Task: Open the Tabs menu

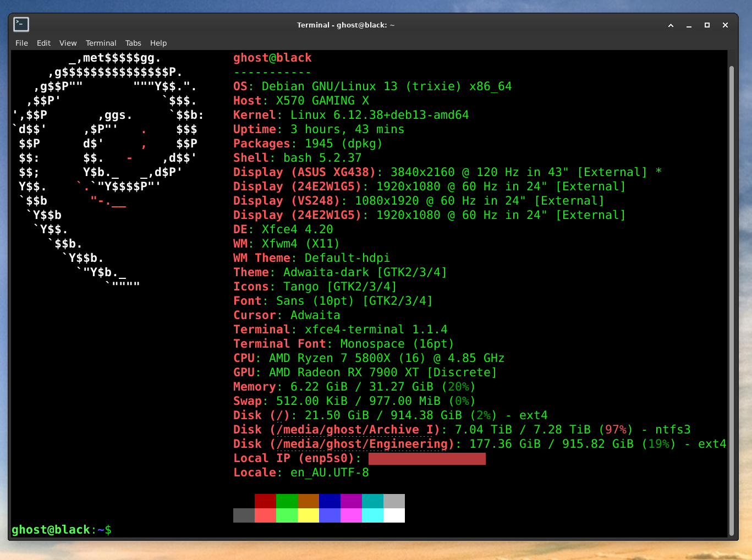Action: tap(133, 43)
